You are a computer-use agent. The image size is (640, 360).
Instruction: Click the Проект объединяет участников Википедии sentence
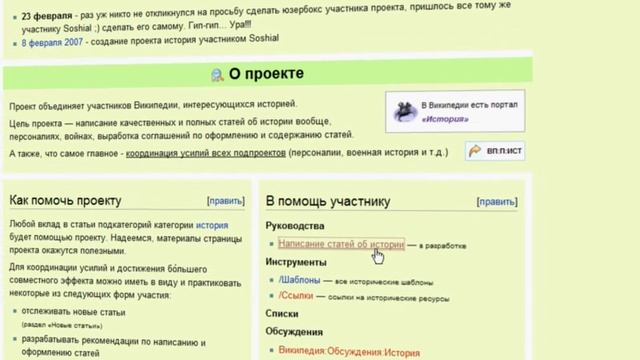(153, 105)
